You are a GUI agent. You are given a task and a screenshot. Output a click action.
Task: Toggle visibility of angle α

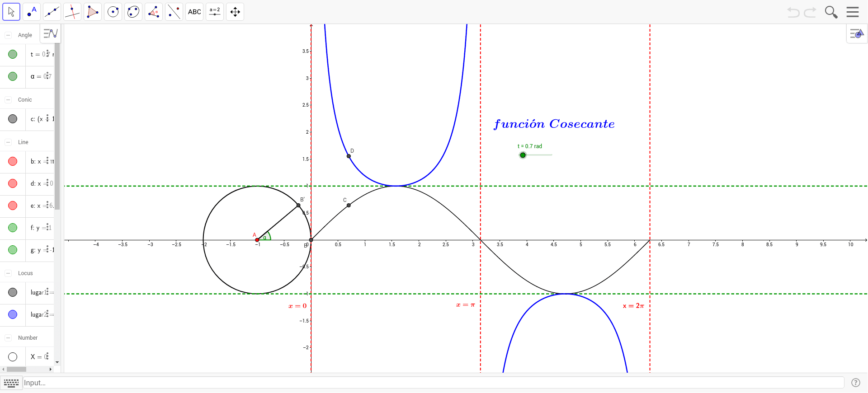tap(13, 76)
